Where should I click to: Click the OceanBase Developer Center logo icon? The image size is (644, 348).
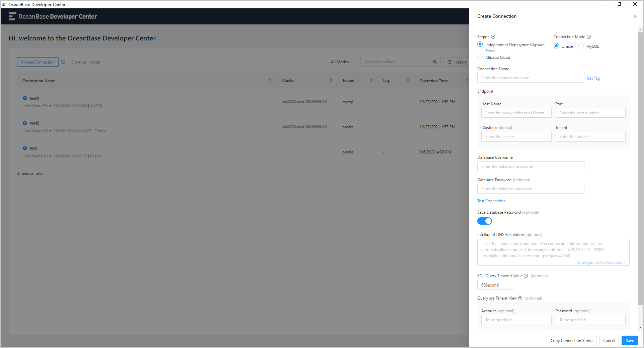(x=12, y=16)
